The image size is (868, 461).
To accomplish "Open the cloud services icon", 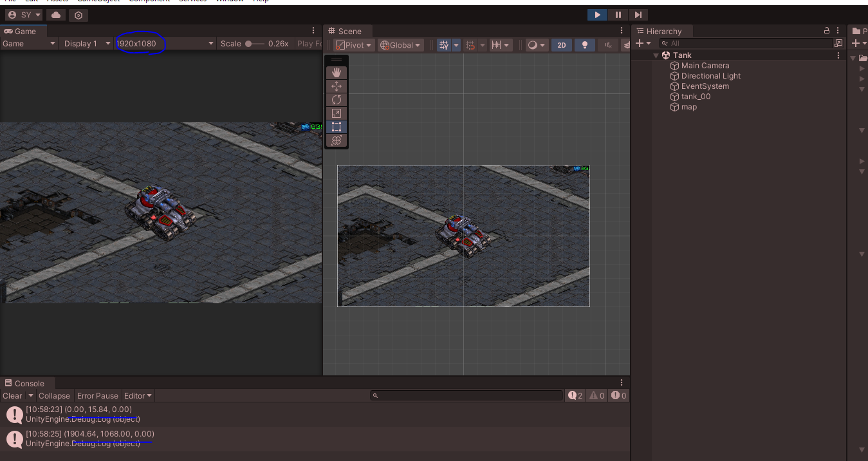I will (56, 15).
